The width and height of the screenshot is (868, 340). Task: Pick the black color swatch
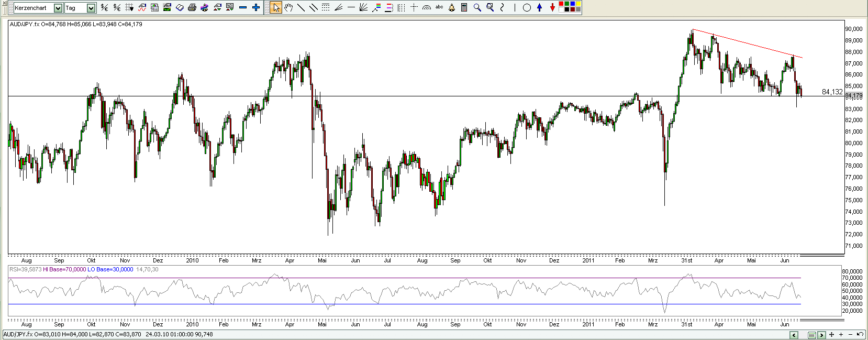click(x=567, y=9)
